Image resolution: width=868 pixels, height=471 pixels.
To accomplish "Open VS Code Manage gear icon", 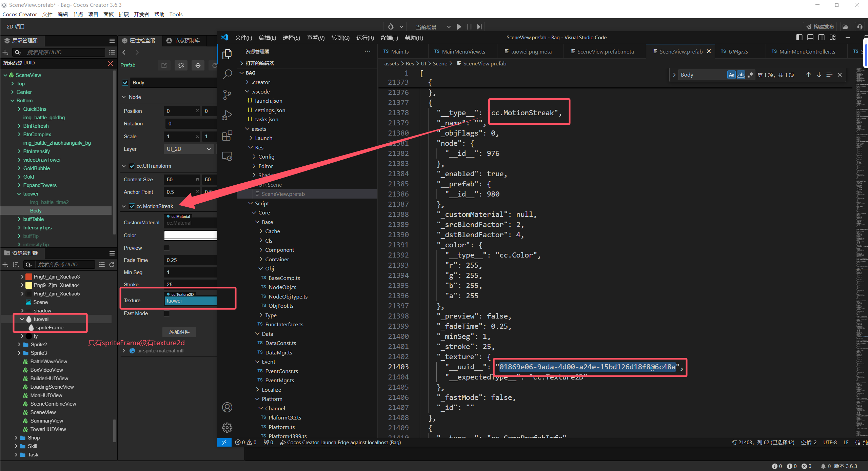I will [x=227, y=428].
